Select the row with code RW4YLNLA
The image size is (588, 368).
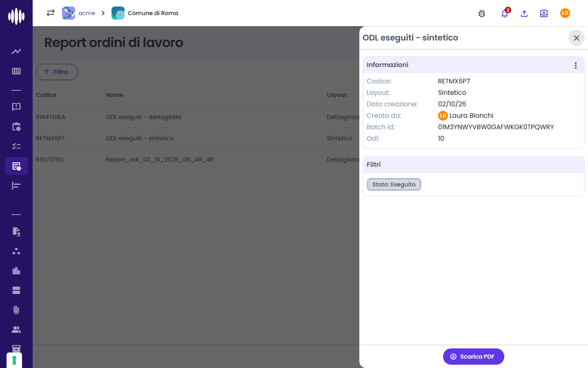[196, 117]
